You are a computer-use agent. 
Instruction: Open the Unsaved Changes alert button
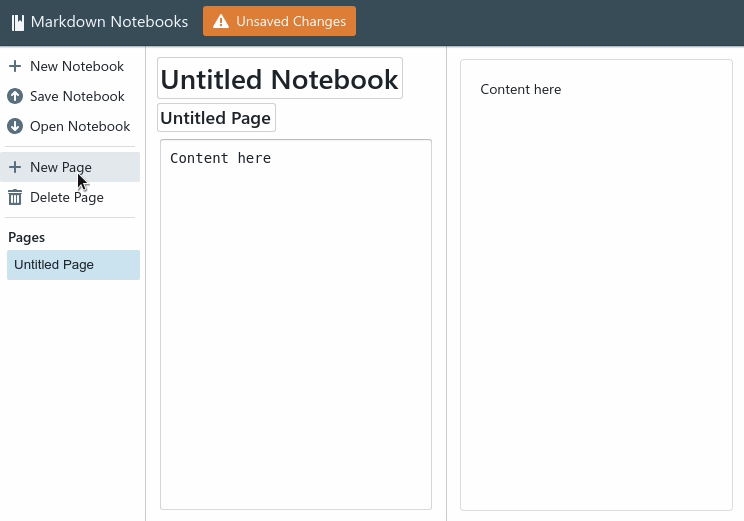[279, 21]
